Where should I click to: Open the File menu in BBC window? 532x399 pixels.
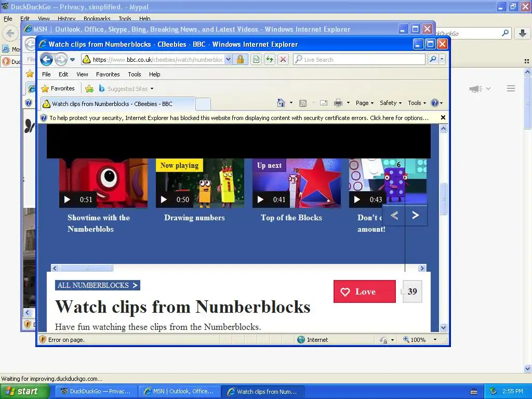tap(46, 74)
